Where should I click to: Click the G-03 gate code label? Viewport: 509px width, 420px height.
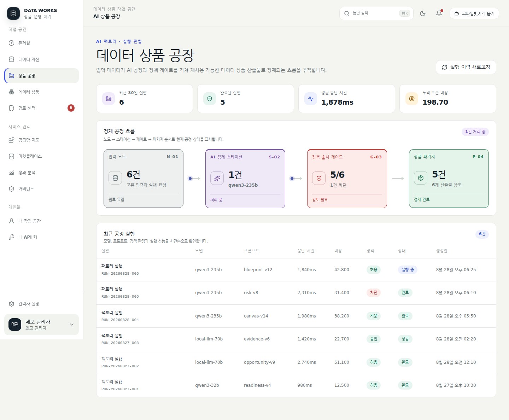click(376, 157)
